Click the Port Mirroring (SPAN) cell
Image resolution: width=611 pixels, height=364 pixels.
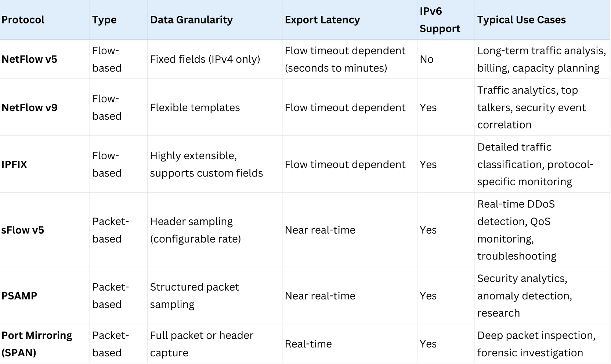click(37, 344)
